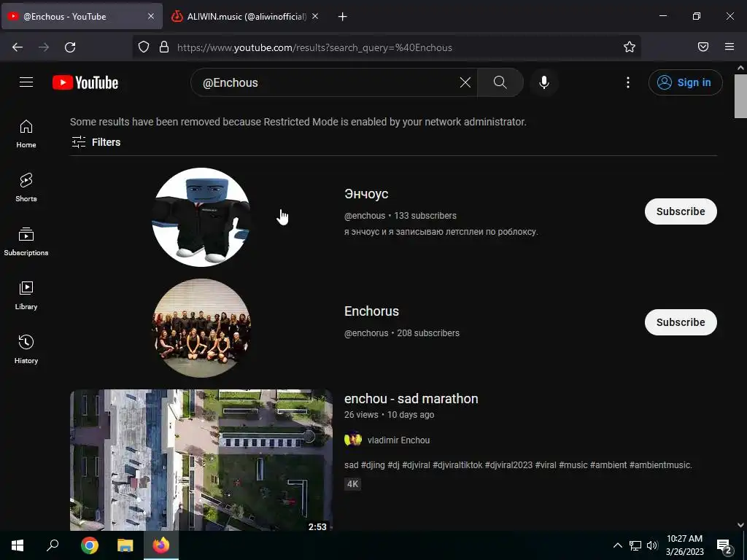Open the YouTube guide hamburger menu

[26, 82]
